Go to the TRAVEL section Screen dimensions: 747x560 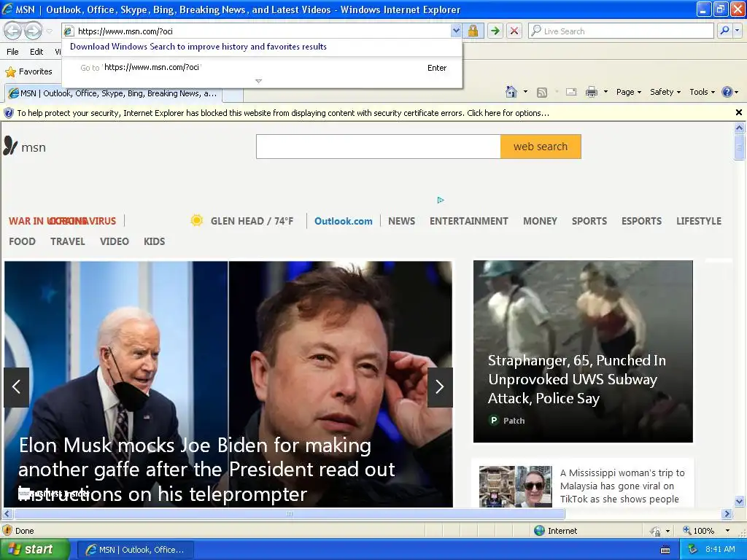coord(68,241)
